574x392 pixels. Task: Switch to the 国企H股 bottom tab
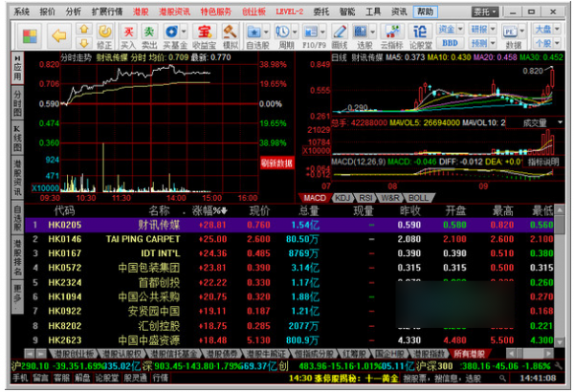[x=389, y=354]
